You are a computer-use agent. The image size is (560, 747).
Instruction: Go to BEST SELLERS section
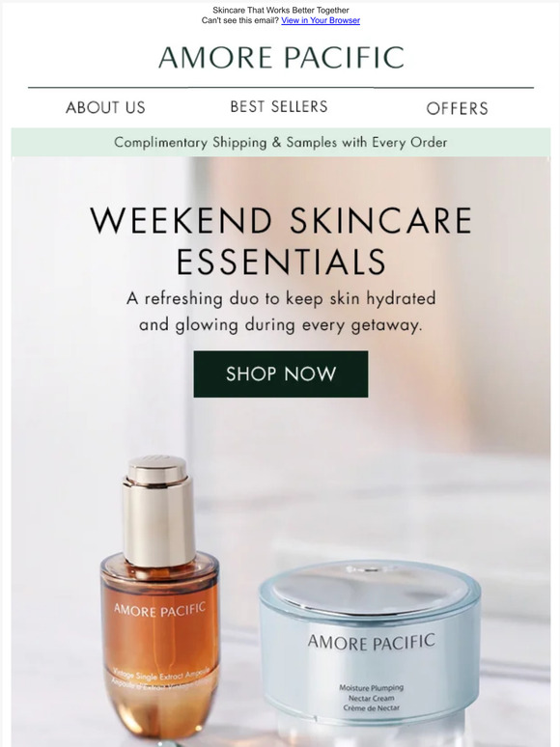279,107
